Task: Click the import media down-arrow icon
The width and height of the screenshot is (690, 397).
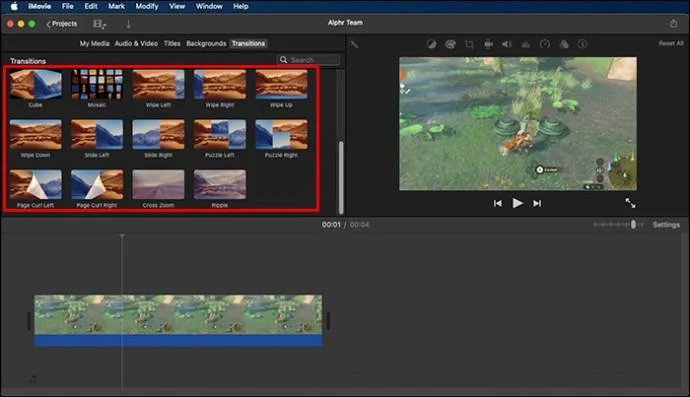Action: (x=128, y=24)
